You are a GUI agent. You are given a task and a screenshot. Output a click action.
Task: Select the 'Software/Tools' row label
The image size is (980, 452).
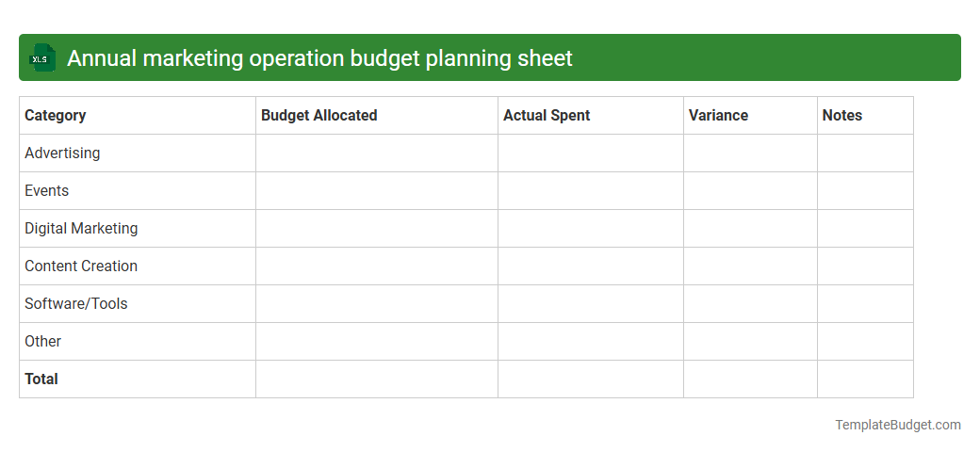pos(75,303)
